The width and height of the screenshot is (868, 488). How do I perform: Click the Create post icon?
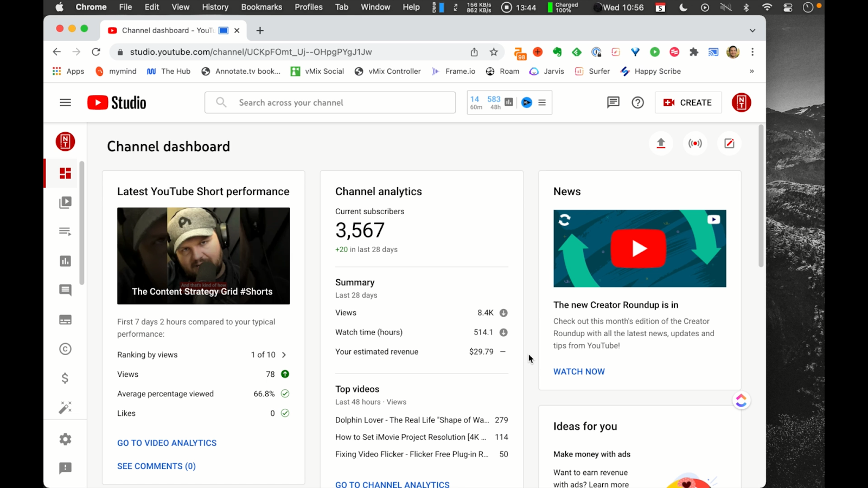coord(729,143)
